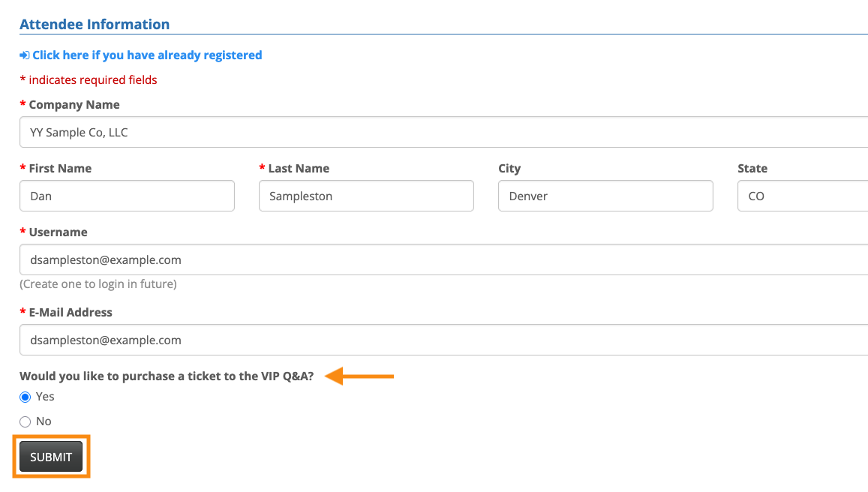This screenshot has height=492, width=868.
Task: Click the "Company Name" field label text
Action: 74,105
